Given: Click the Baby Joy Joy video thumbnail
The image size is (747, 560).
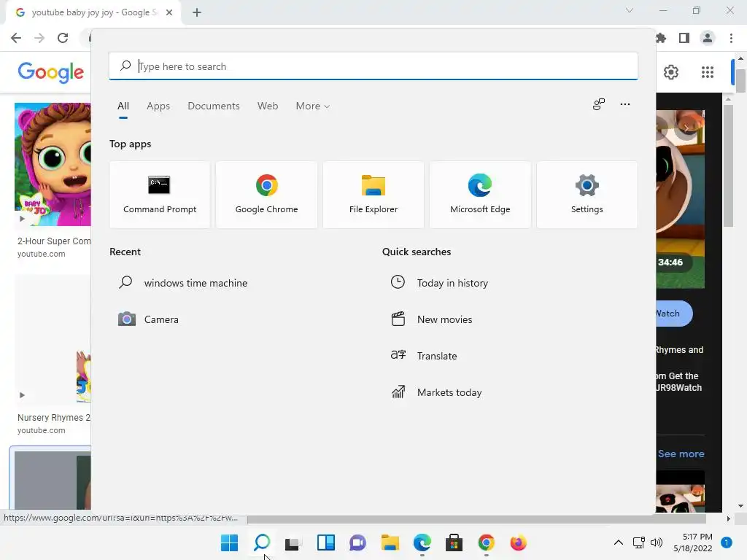Looking at the screenshot, I should (53, 164).
